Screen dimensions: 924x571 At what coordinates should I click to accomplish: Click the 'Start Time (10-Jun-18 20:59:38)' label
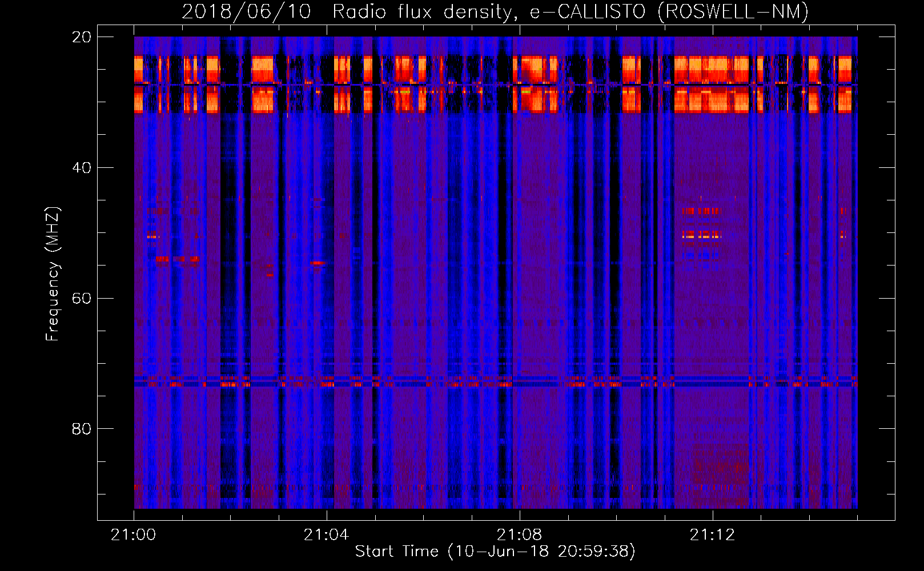tap(495, 552)
